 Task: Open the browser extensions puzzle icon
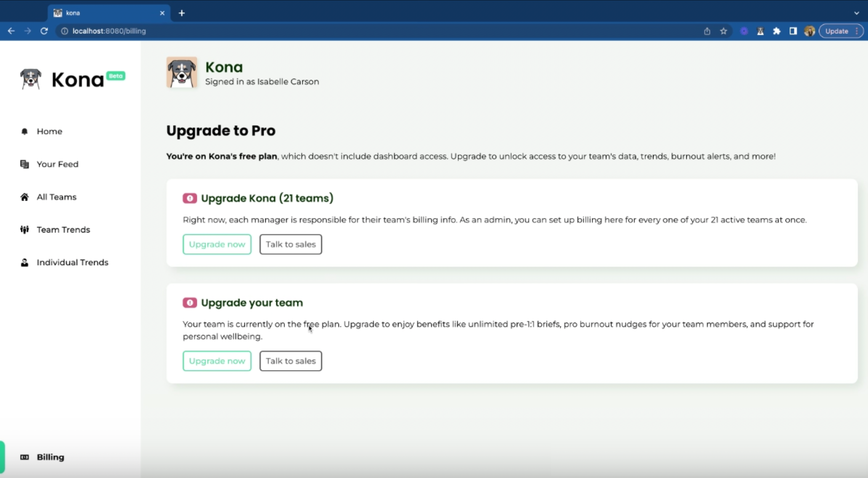pyautogui.click(x=777, y=31)
